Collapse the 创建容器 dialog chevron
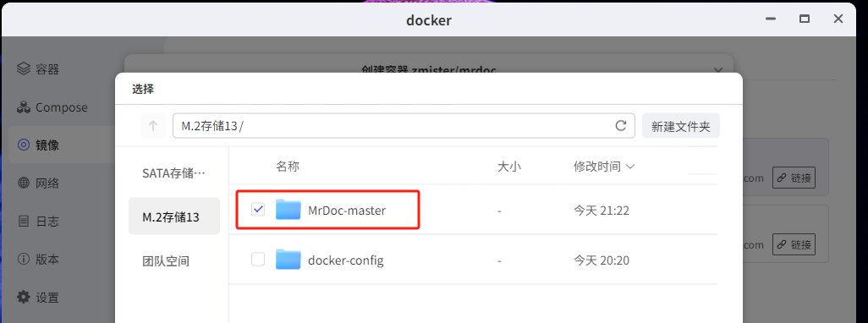Screen dimensions: 868x323 tap(718, 70)
